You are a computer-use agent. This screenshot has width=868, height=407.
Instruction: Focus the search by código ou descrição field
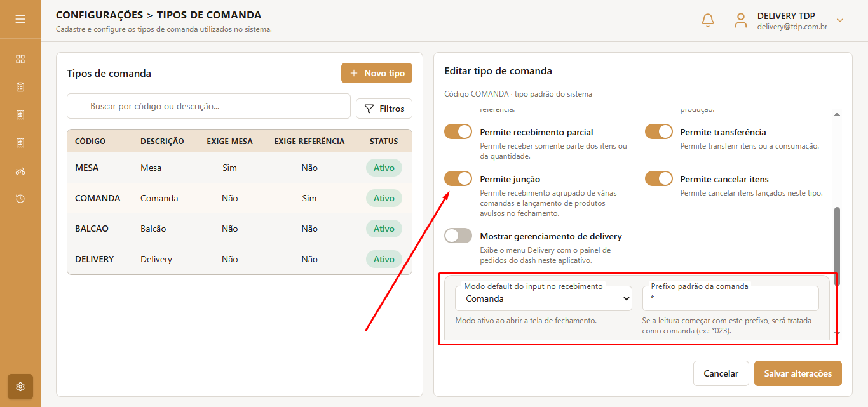(x=208, y=106)
